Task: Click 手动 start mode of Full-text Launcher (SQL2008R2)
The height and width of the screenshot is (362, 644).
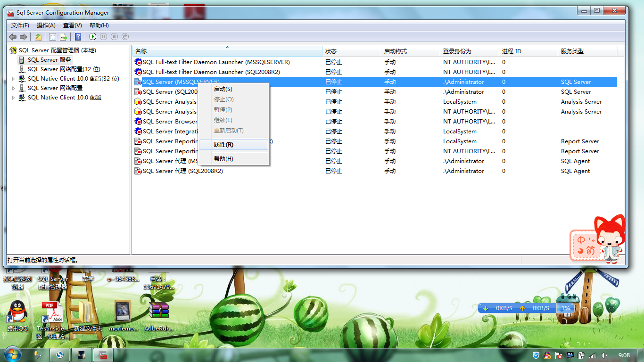Action: click(390, 72)
